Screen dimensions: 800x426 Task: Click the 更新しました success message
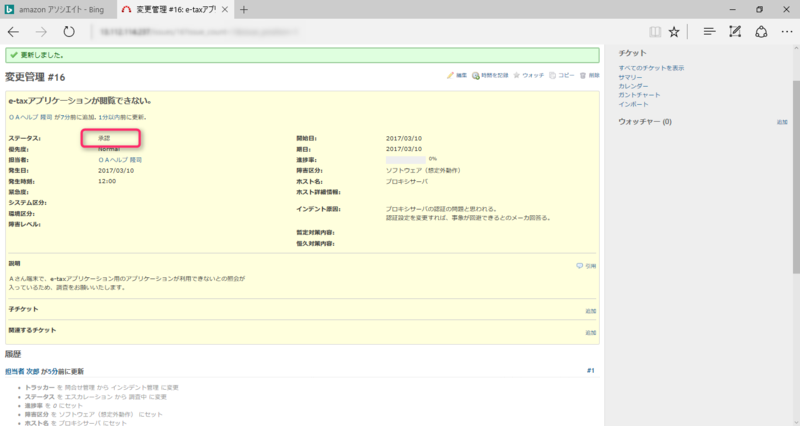coord(302,55)
